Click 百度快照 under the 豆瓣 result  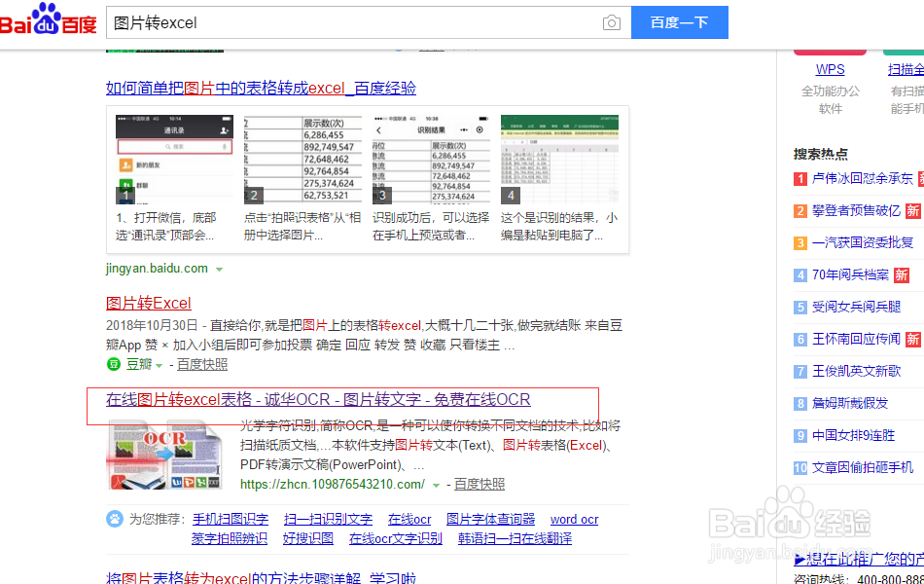point(201,364)
